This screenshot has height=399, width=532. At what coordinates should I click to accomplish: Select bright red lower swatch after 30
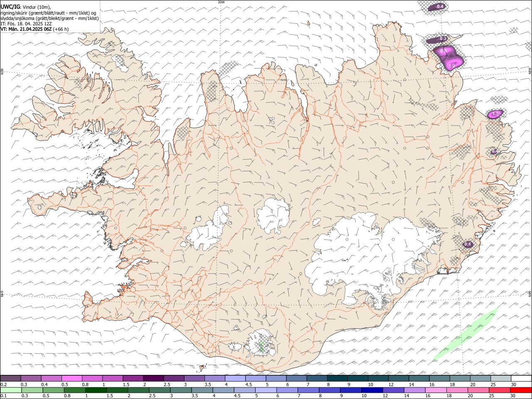coord(521,390)
